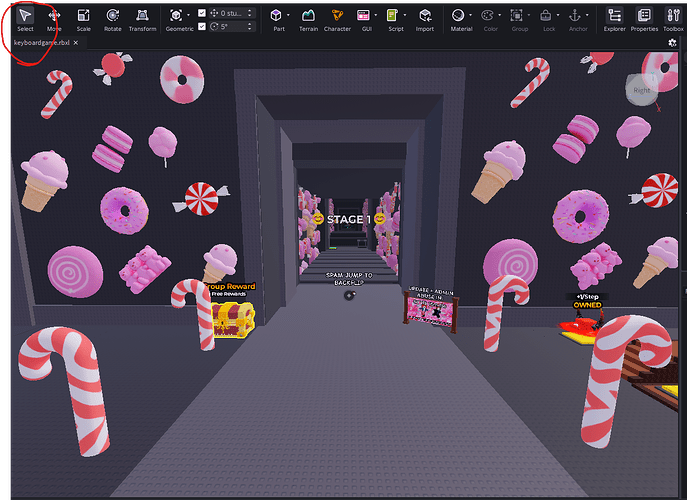
Task: Open the Terrain editor
Action: point(308,20)
